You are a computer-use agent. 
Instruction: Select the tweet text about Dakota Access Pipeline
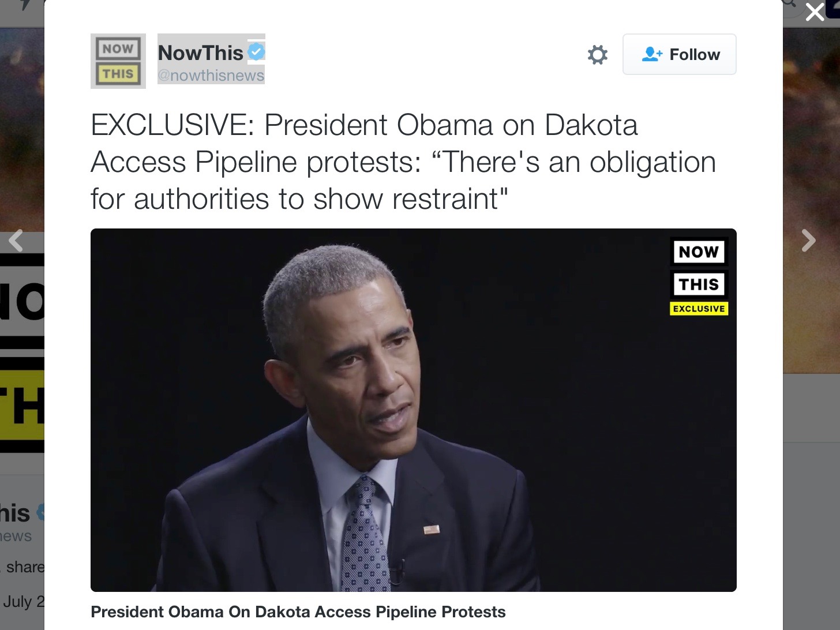click(403, 162)
